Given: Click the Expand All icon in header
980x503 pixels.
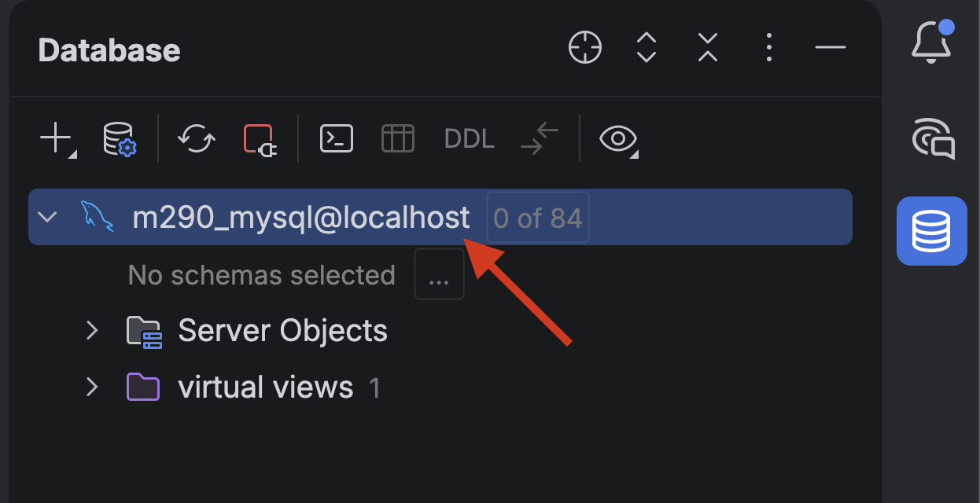Looking at the screenshot, I should (x=647, y=49).
